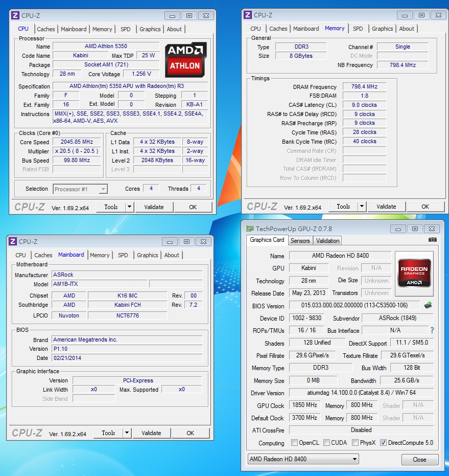This screenshot has width=449, height=476.
Task: Click the CPU-Z title icon of Memory window
Action: coord(248,15)
